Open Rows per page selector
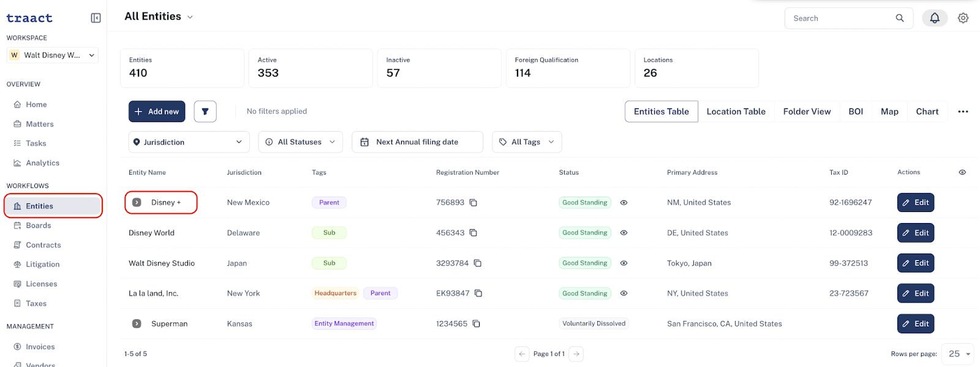The height and width of the screenshot is (367, 980). click(958, 354)
